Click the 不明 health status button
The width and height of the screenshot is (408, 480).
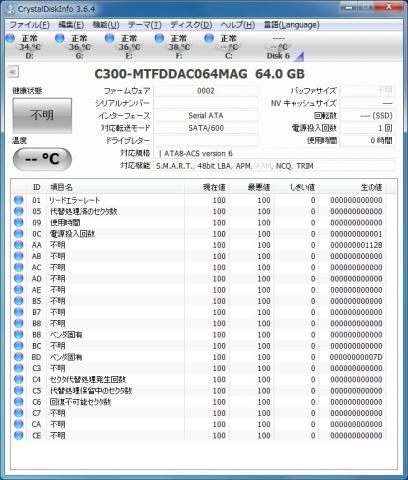pyautogui.click(x=42, y=116)
